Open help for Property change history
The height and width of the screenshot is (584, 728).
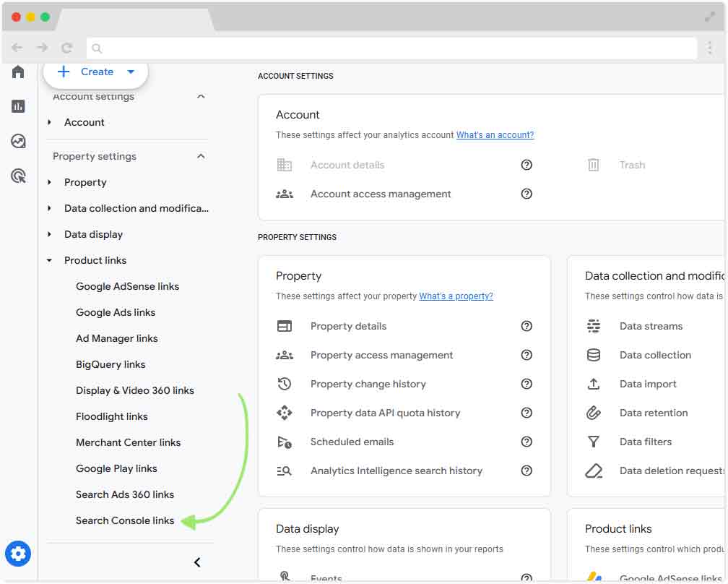(x=526, y=384)
